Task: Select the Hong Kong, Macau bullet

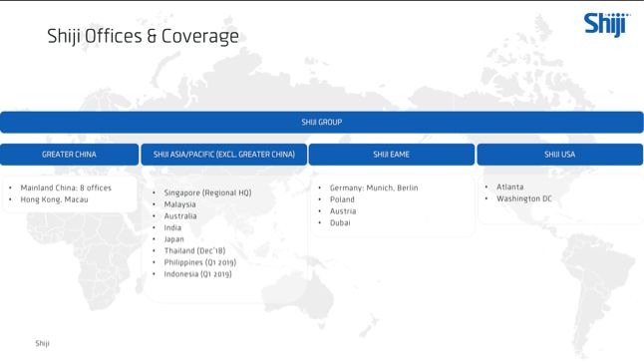Action: (54, 199)
